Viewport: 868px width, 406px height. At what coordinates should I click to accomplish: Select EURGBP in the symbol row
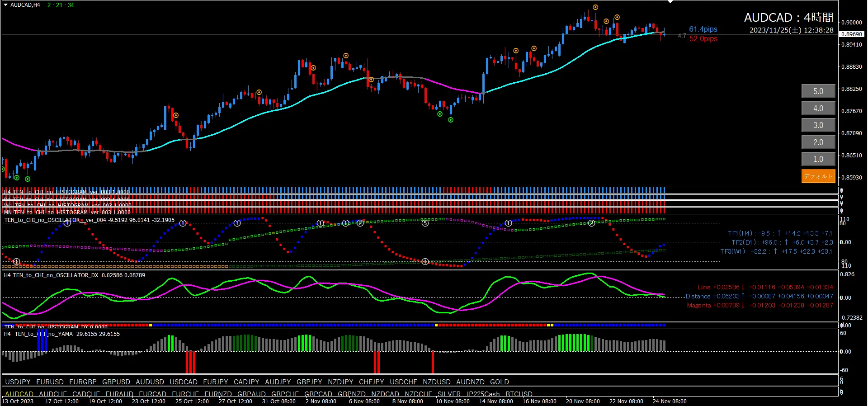(83, 382)
